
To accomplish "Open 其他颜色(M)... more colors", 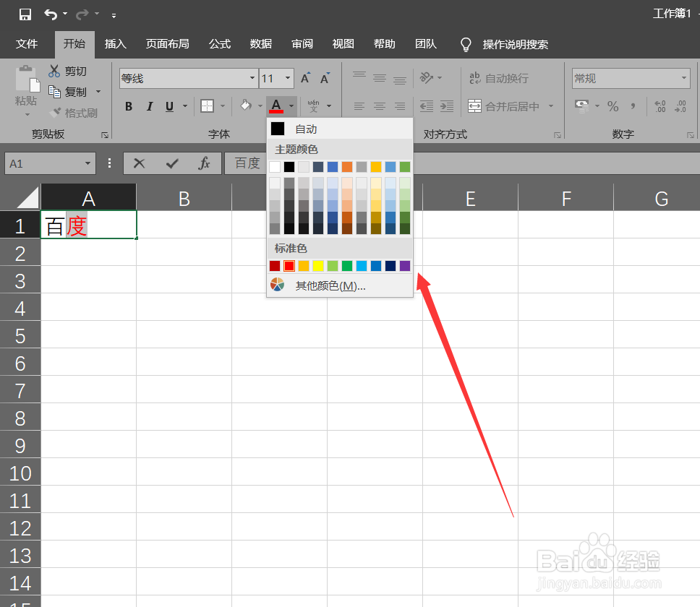I will (x=340, y=285).
